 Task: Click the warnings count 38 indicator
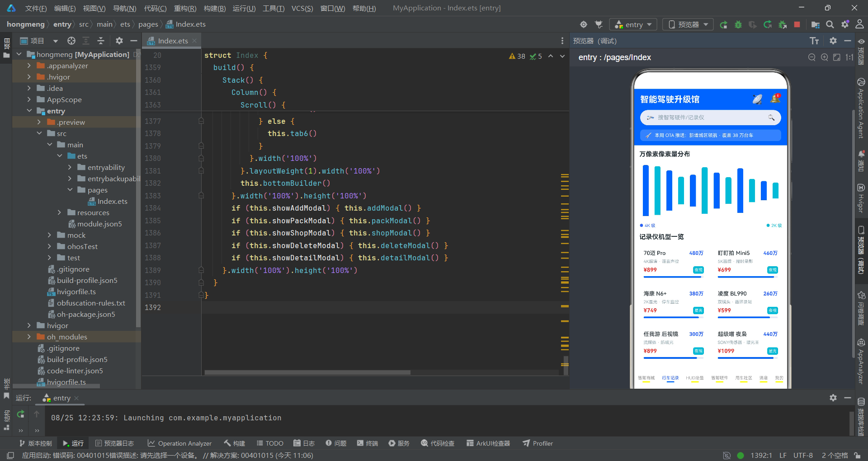517,56
